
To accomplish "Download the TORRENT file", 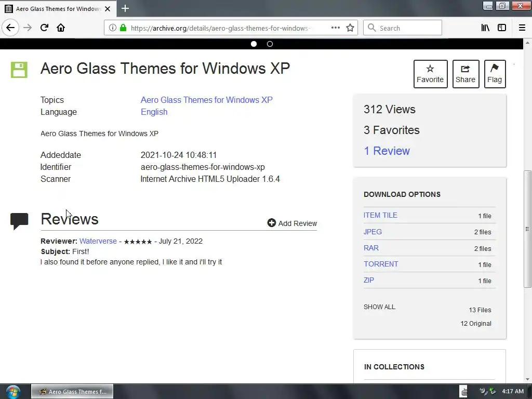I will pos(381,264).
